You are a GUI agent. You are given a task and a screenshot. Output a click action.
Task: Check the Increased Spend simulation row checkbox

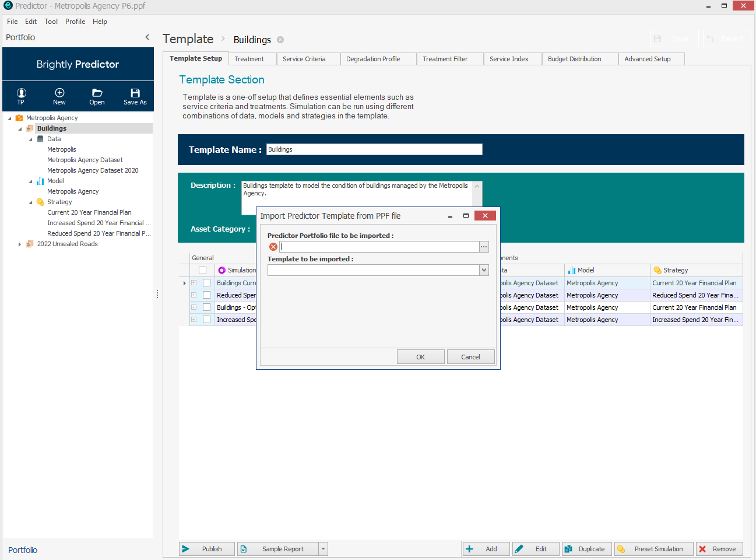(206, 320)
